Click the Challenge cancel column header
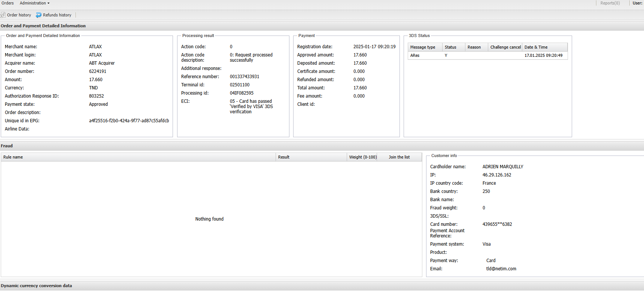Screen dimensions: 644x292 tap(505, 47)
